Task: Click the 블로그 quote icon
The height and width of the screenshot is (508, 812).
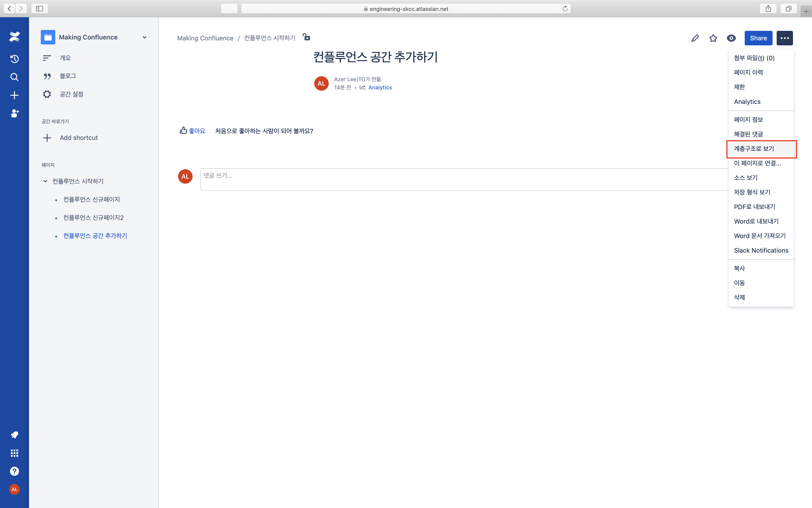Action: [x=47, y=76]
